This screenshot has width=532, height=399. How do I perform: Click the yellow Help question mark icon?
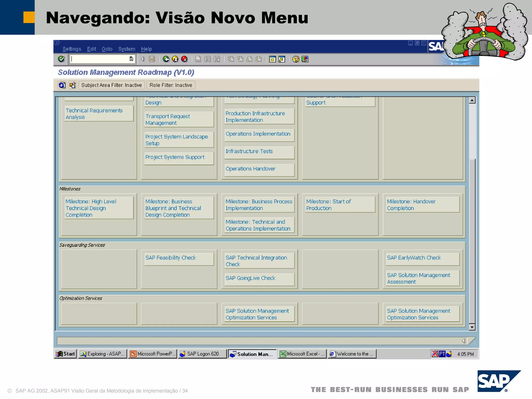296,59
